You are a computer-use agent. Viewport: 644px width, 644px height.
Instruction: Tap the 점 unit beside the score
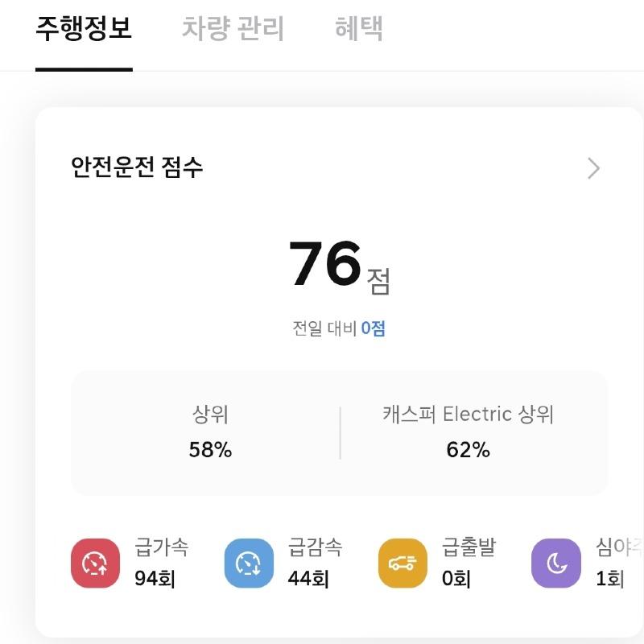pos(378,281)
